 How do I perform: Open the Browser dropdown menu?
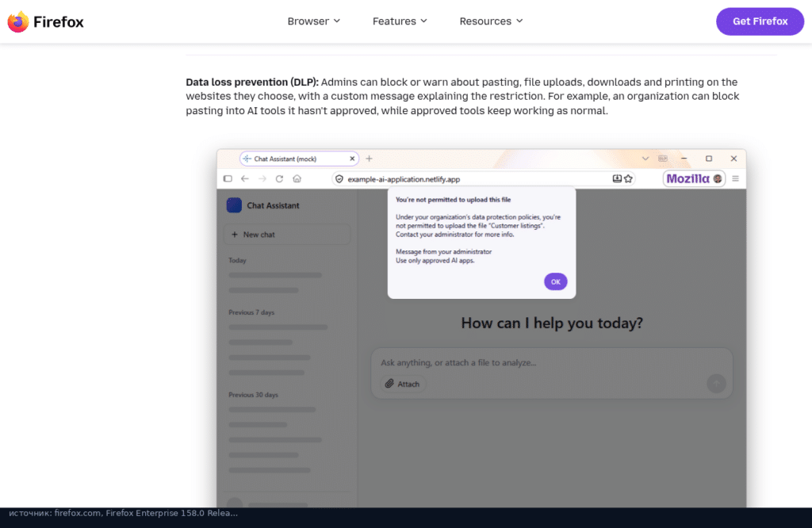click(x=314, y=21)
